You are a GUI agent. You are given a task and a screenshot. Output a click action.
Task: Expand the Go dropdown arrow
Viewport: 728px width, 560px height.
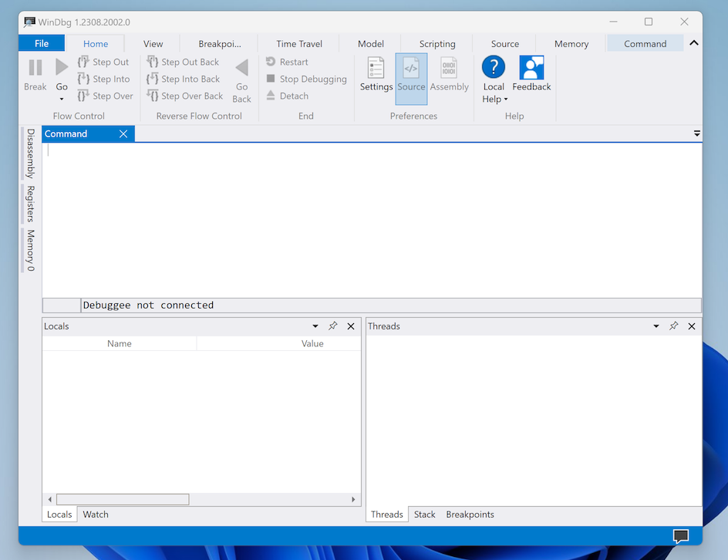pos(62,99)
